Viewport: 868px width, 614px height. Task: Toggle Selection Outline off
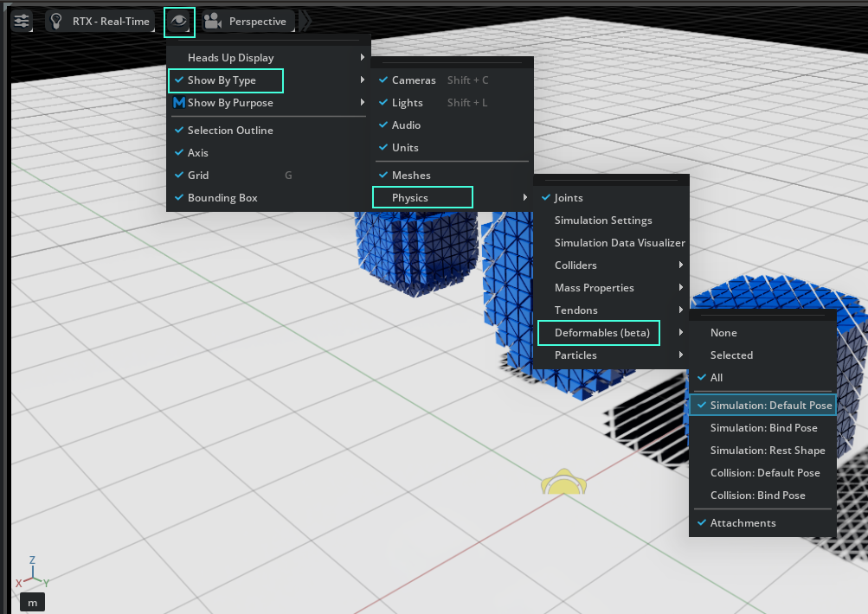[229, 130]
